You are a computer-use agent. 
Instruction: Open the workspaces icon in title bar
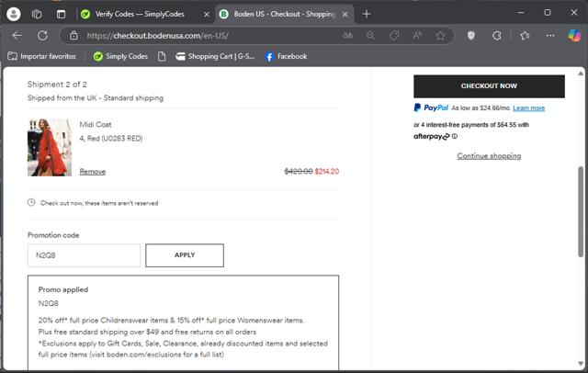click(x=37, y=15)
